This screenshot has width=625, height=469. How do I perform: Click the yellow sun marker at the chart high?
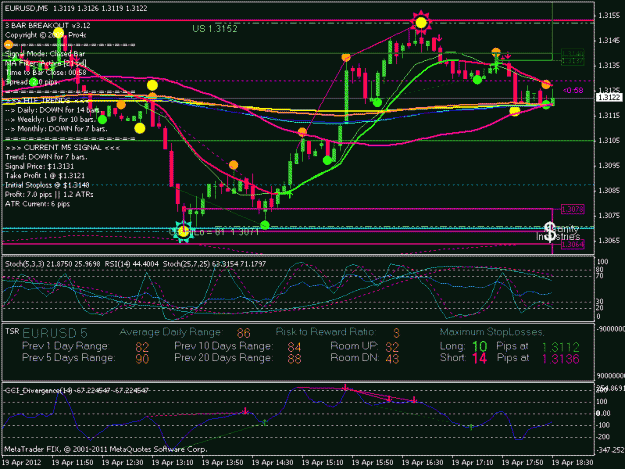pyautogui.click(x=421, y=22)
